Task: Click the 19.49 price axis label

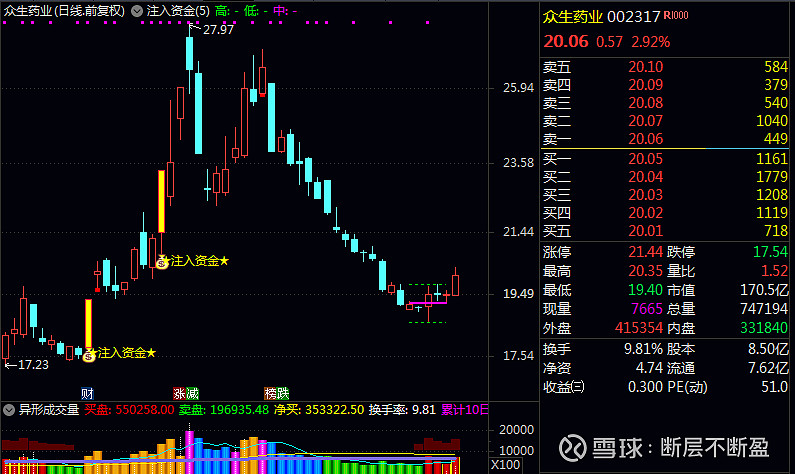Action: pyautogui.click(x=518, y=294)
